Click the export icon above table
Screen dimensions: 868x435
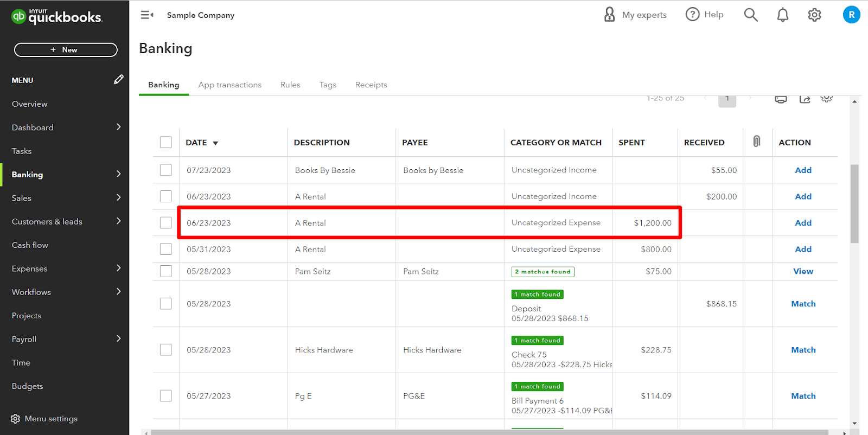805,99
